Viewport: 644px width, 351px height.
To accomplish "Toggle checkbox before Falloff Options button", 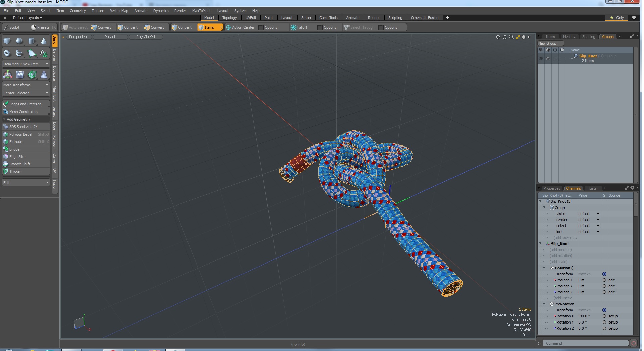I will click(x=320, y=27).
